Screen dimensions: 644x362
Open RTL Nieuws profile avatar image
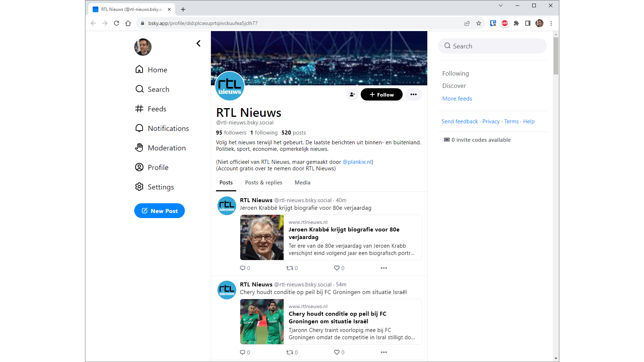[x=230, y=86]
